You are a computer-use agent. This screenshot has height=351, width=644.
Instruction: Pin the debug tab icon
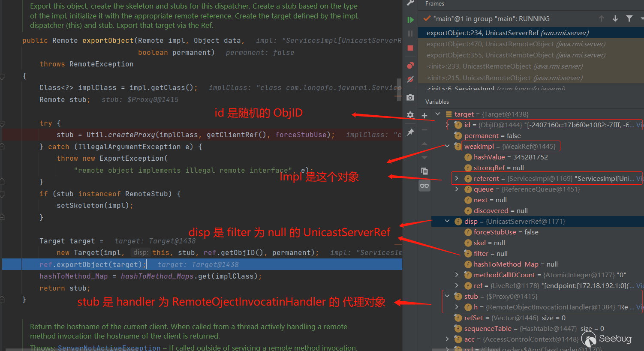point(410,132)
